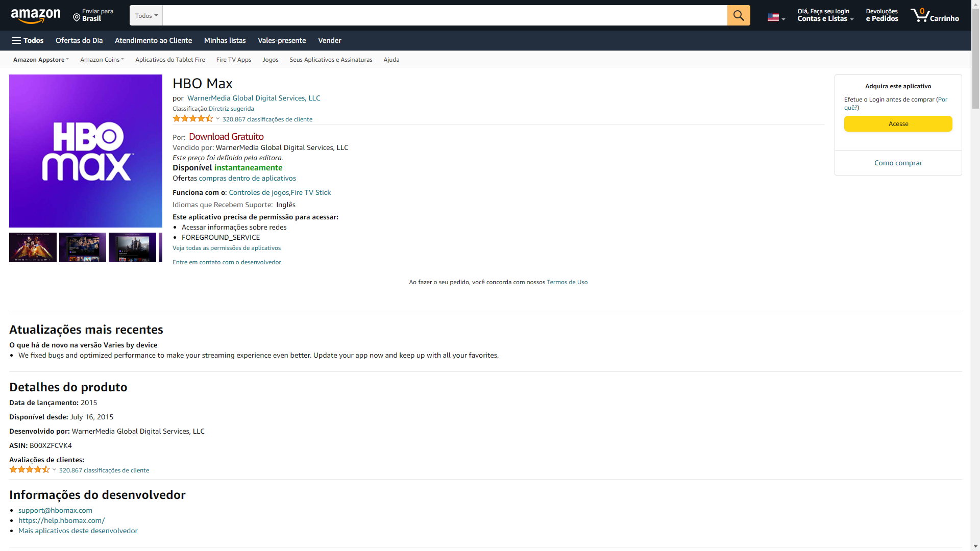Open the Como comprar link
The image size is (980, 551).
898,163
